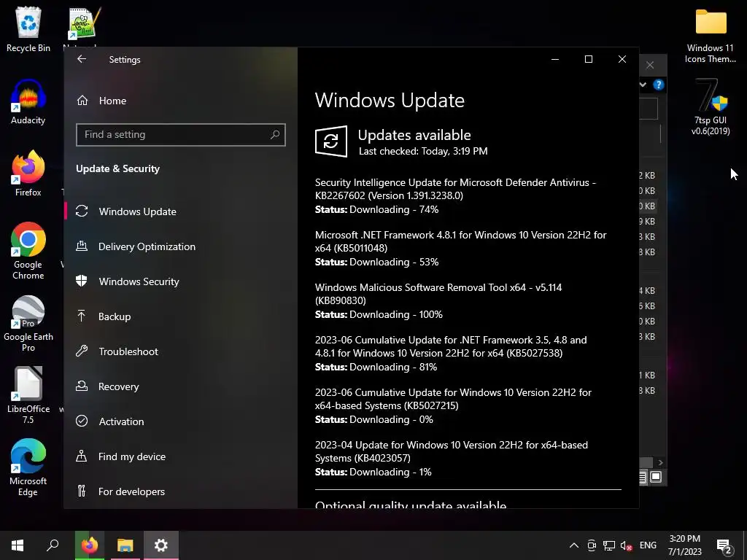The height and width of the screenshot is (560, 747).
Task: Click the Troubleshoot wrench icon
Action: (x=82, y=351)
